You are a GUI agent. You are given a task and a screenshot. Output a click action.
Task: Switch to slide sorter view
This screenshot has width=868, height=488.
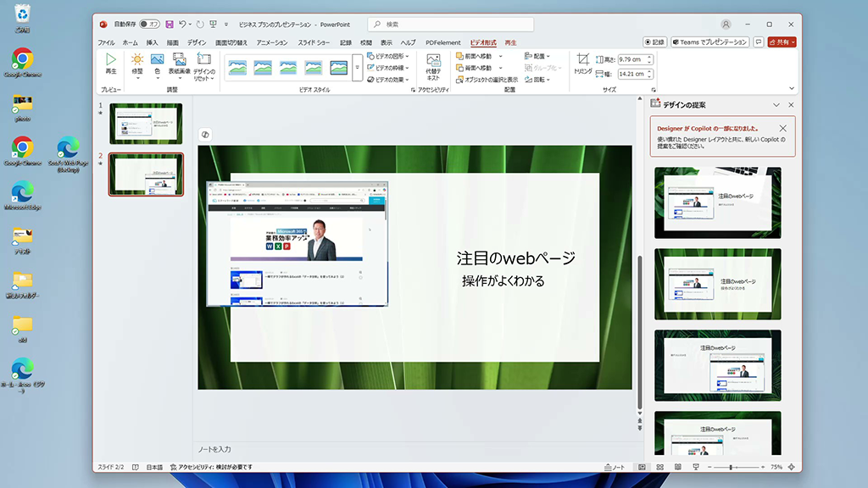tap(659, 467)
